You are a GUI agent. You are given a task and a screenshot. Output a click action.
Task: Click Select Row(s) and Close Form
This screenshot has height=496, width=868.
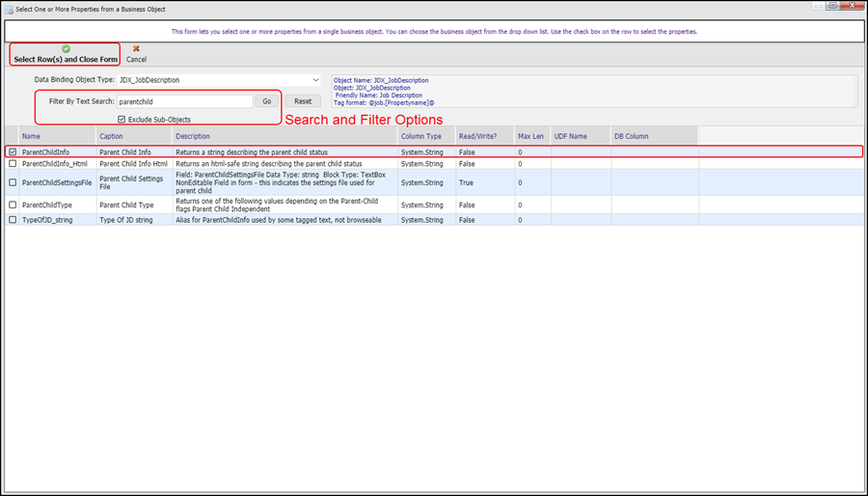pyautogui.click(x=66, y=60)
